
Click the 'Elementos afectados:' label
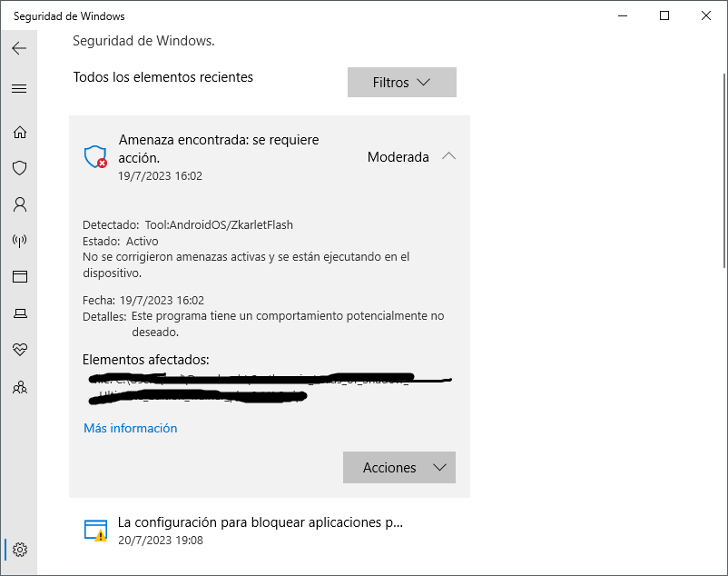146,360
